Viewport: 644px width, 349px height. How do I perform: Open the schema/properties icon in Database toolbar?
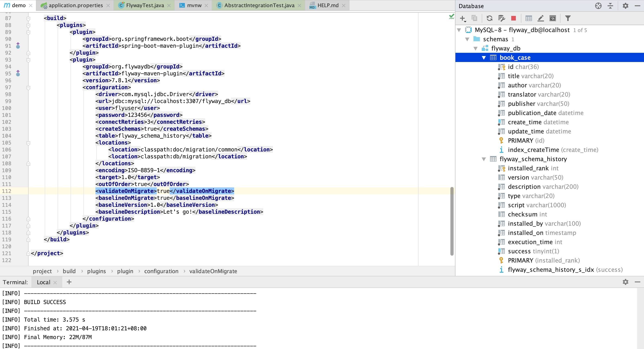(x=502, y=18)
